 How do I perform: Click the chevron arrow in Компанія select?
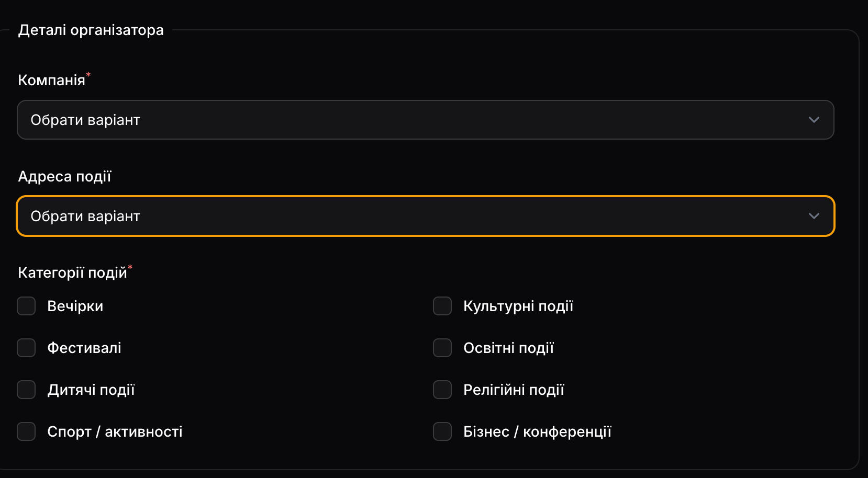coord(814,120)
